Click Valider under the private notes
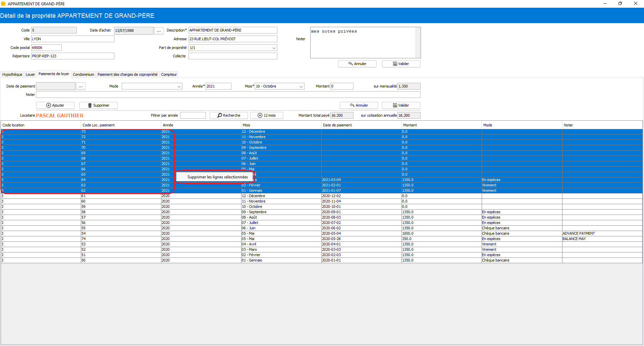This screenshot has width=644, height=346. click(401, 64)
